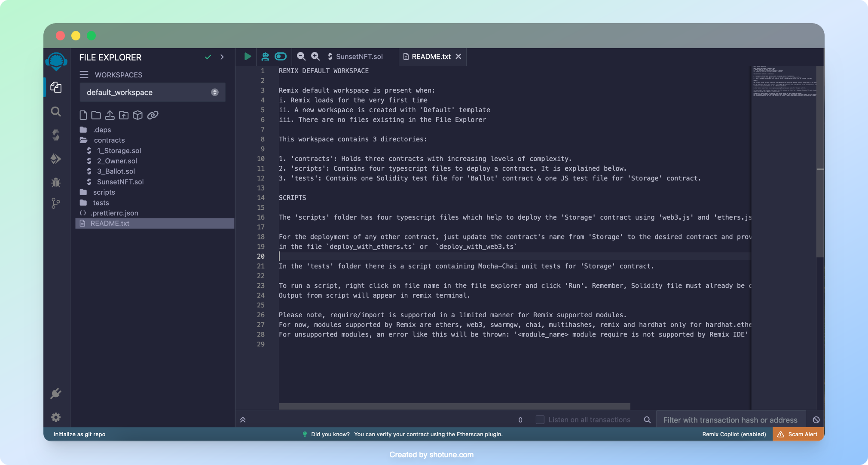868x465 pixels.
Task: Focus the Filter with transaction hash field
Action: [730, 420]
